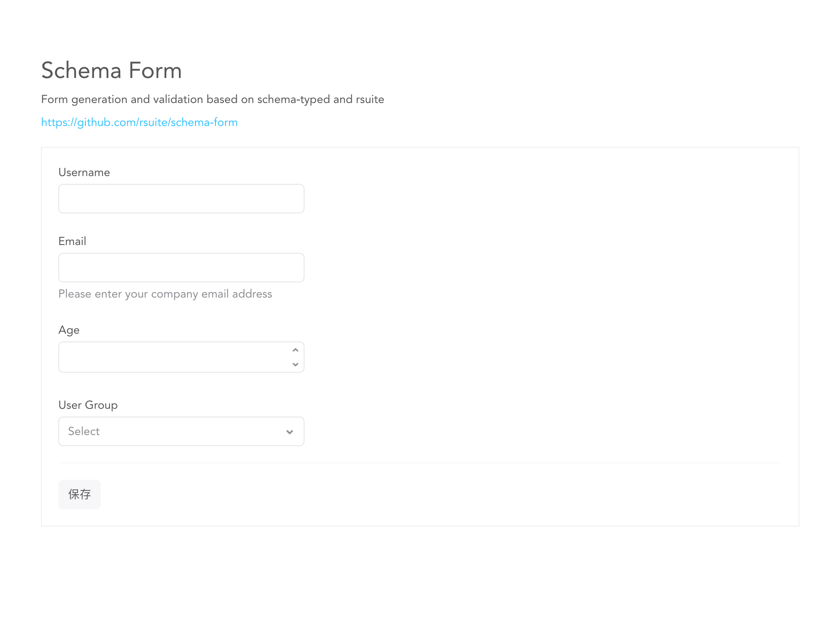The width and height of the screenshot is (840, 630).
Task: Increase the Age value with up arrow
Action: pos(295,350)
